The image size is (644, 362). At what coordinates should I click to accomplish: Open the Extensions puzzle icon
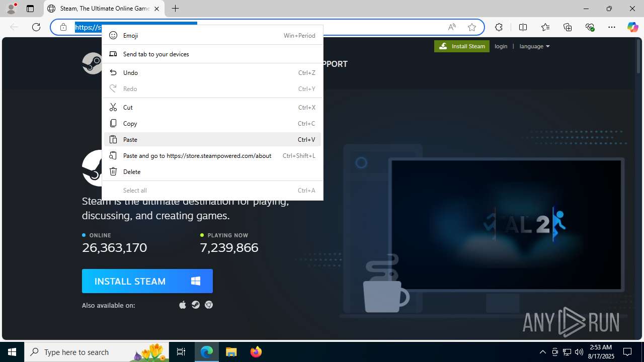click(x=499, y=27)
